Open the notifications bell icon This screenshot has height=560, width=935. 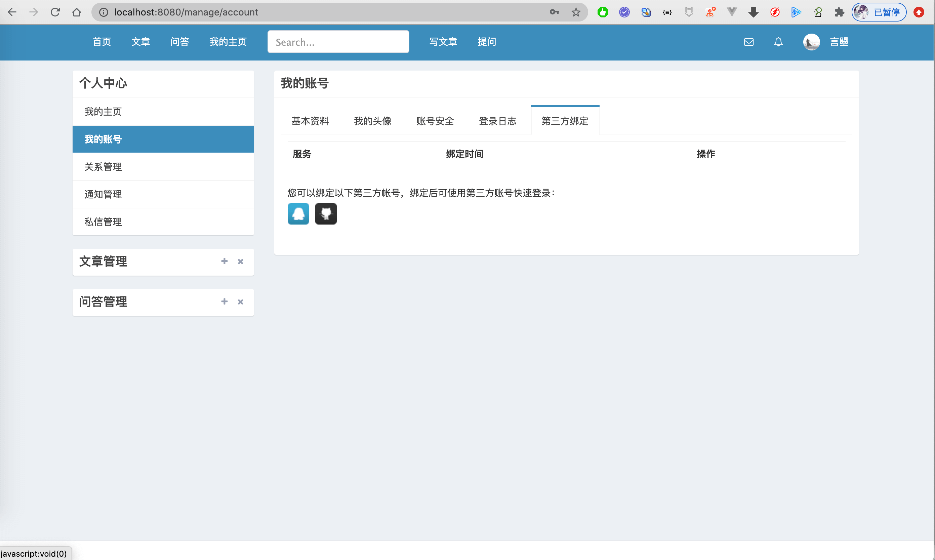click(x=778, y=42)
